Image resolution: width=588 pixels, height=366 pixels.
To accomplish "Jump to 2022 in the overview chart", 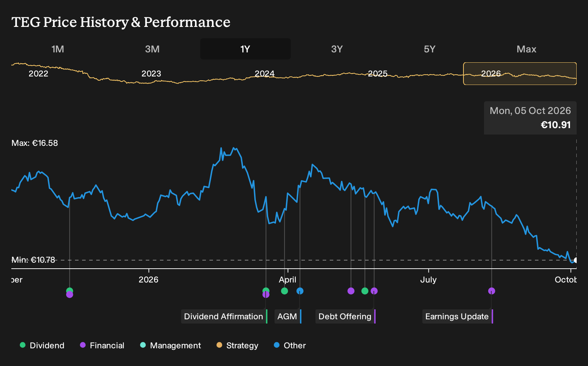I will tap(39, 74).
